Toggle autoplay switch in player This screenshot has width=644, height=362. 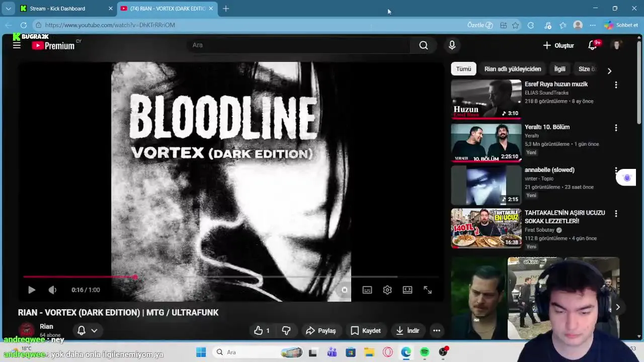pos(344,290)
